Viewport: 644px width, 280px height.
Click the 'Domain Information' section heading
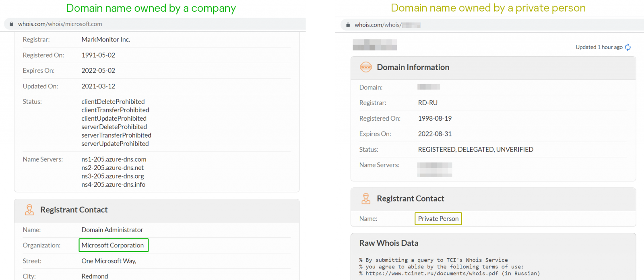pyautogui.click(x=413, y=68)
